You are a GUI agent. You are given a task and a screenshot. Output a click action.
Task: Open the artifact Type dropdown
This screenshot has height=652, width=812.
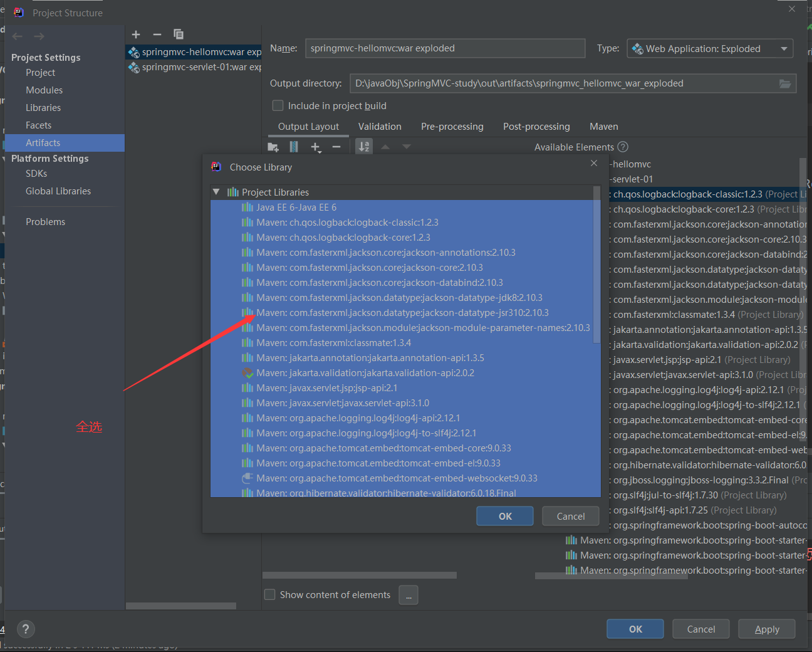point(710,48)
